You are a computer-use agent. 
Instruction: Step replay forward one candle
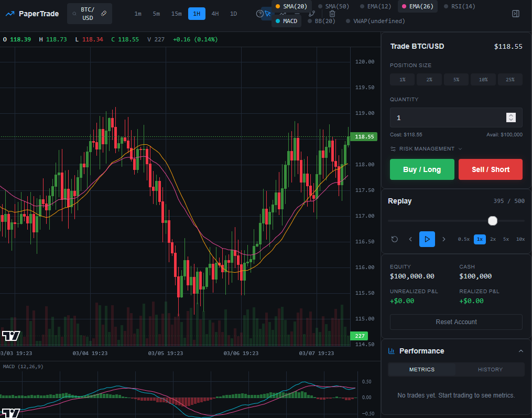(444, 239)
